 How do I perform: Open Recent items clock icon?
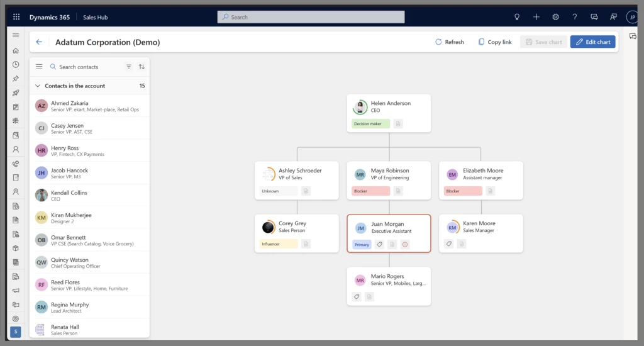(16, 65)
